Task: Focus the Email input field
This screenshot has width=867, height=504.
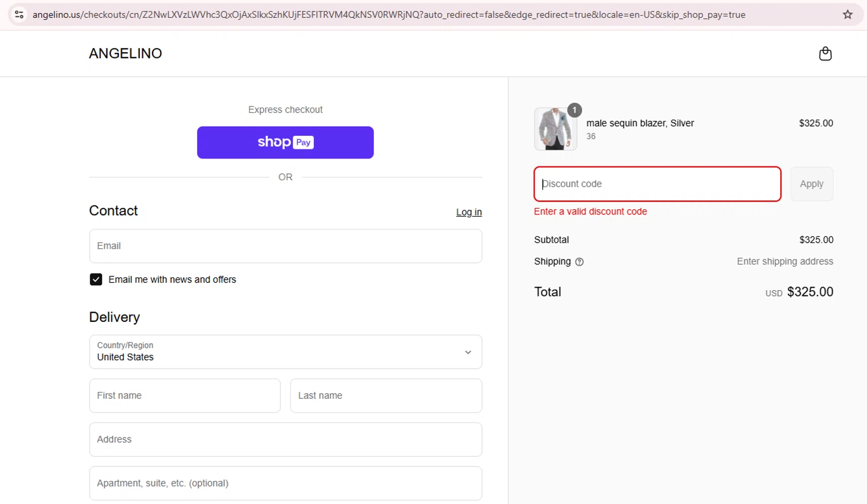Action: coord(286,246)
